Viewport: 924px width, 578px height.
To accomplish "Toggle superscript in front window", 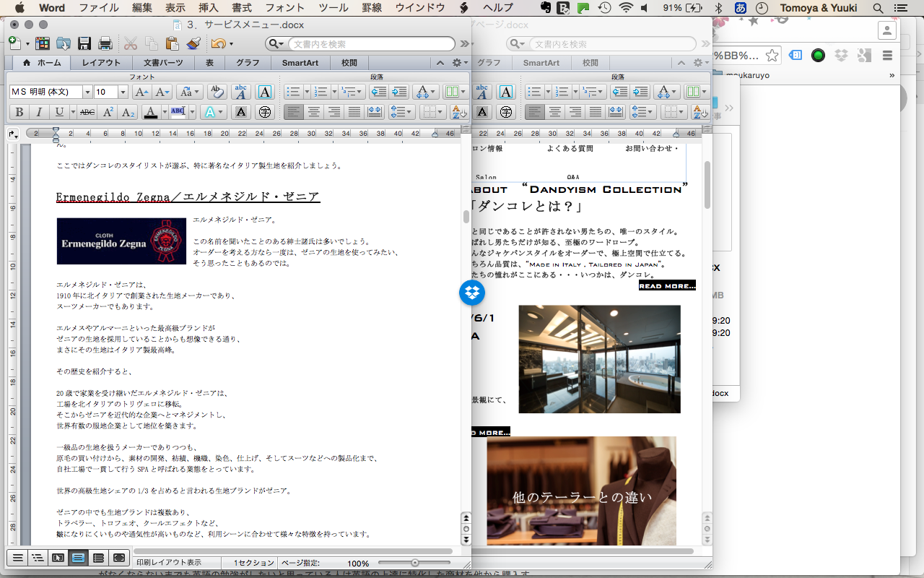I will point(108,112).
